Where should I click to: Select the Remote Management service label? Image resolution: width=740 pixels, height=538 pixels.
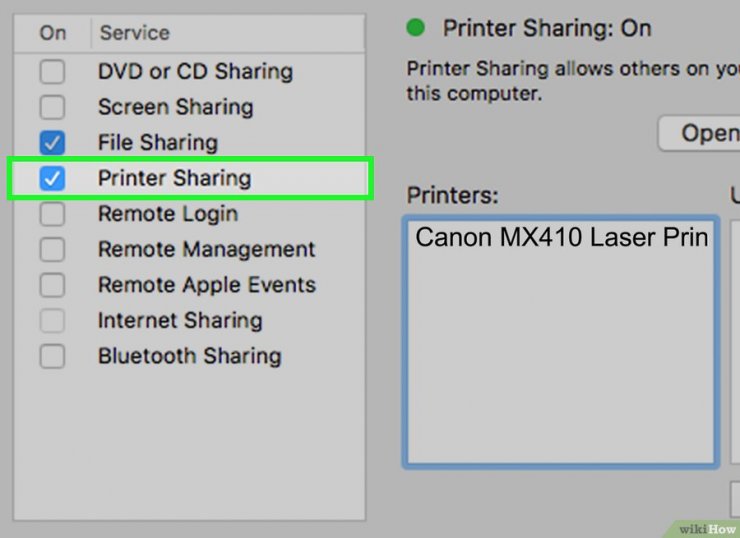pos(206,250)
